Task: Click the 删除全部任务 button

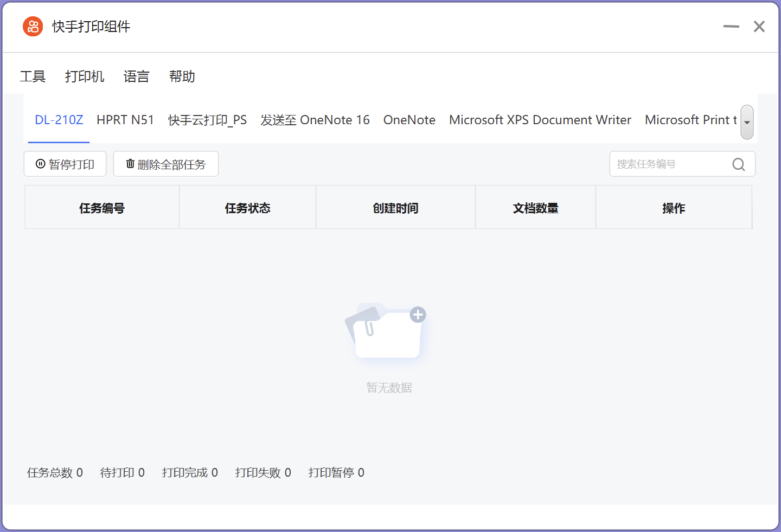Action: point(166,164)
